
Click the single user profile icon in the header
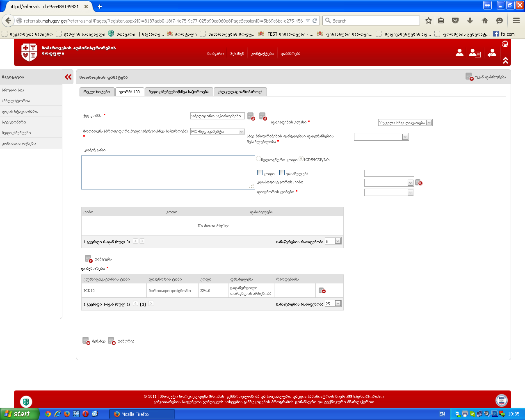pyautogui.click(x=459, y=52)
